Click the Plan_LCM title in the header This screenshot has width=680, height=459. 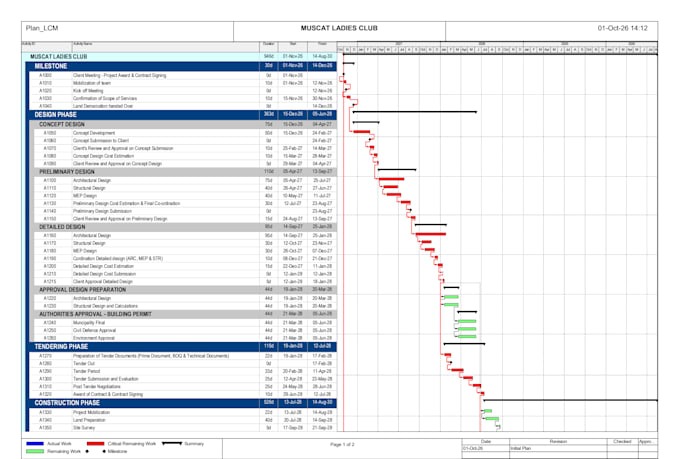pos(42,28)
